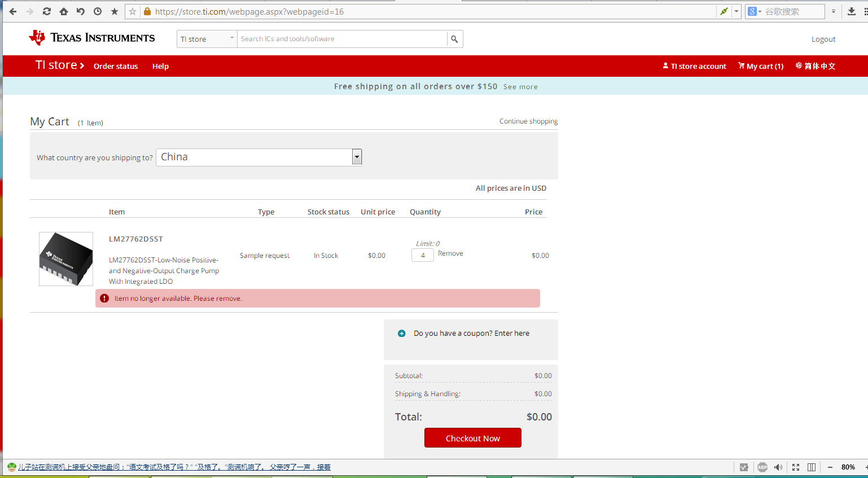The image size is (868, 478).
Task: Click the green plug icon in address bar
Action: click(724, 11)
